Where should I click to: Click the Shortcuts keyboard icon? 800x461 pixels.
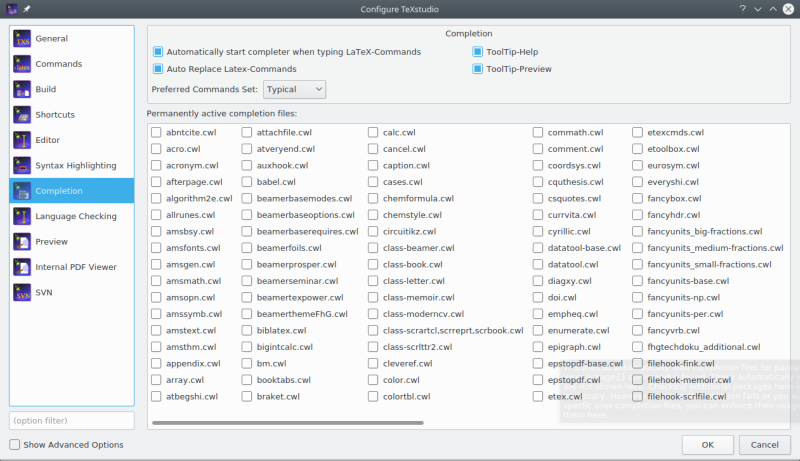22,115
